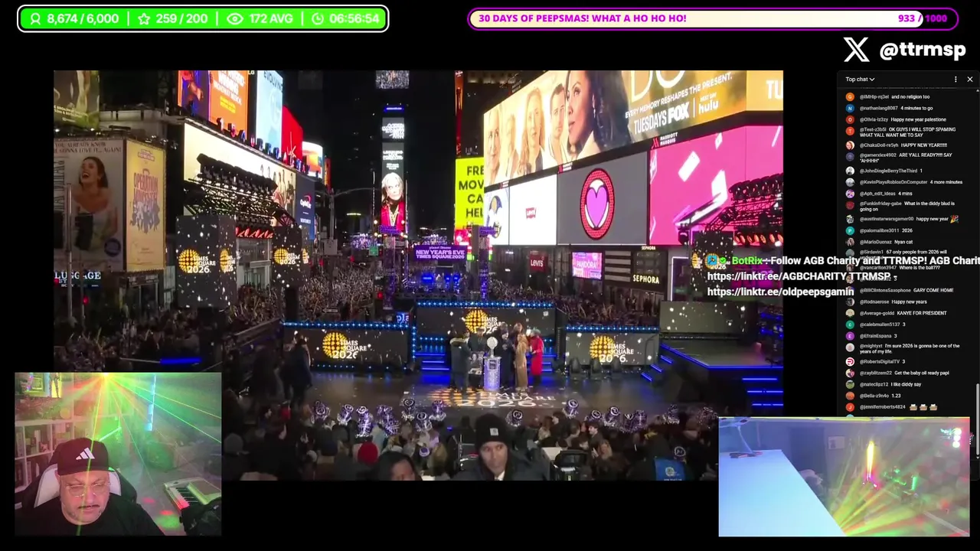Click @palomalibre3011's P avatar
The width and height of the screenshot is (980, 551).
[x=850, y=230]
